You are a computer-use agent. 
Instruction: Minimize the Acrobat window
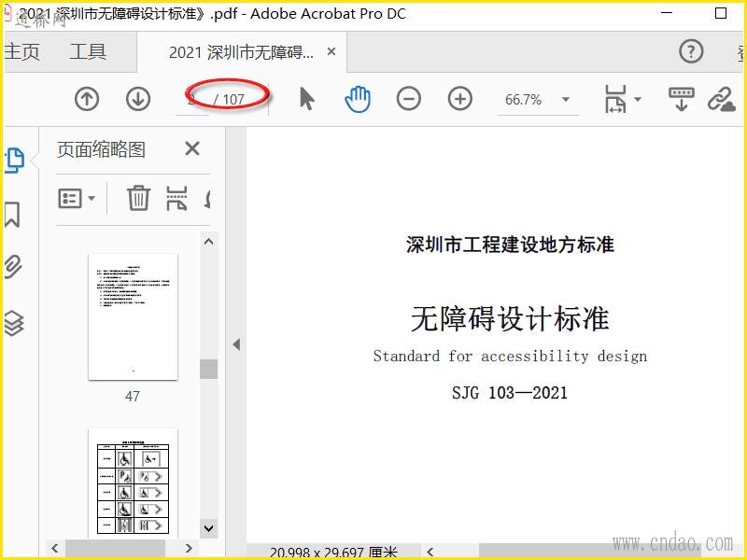click(x=667, y=13)
